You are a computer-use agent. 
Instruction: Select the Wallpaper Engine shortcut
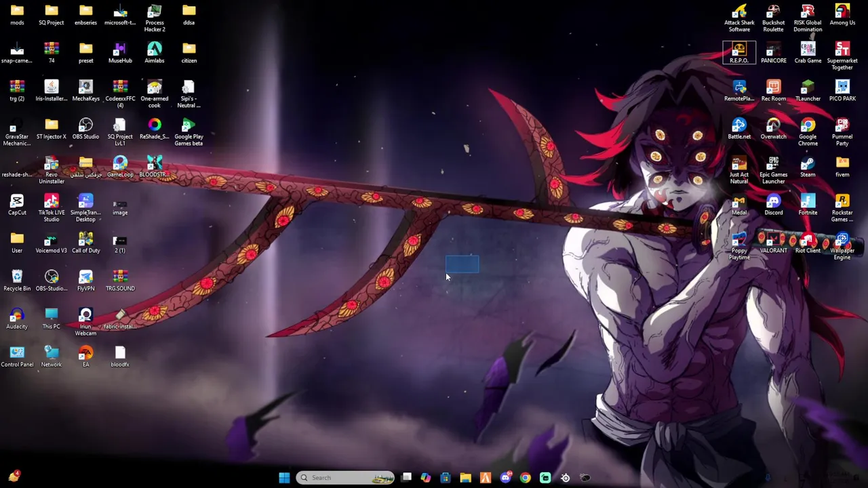(842, 245)
